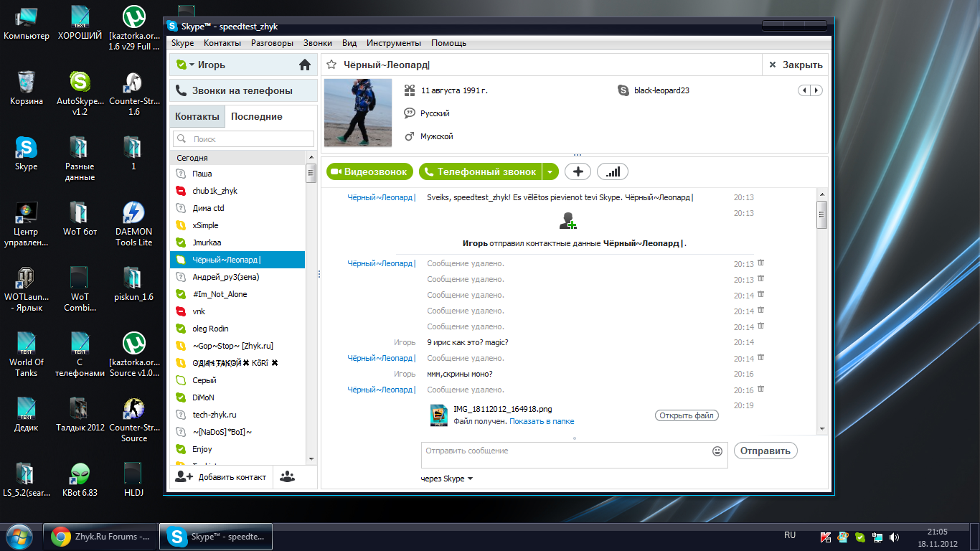980x551 pixels.
Task: Click contact list scroll down arrow
Action: [x=311, y=458]
